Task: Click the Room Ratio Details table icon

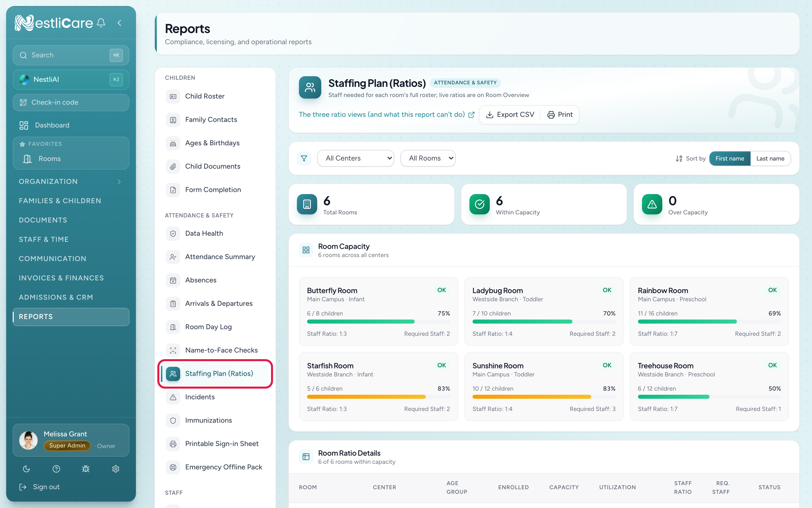Action: (x=306, y=457)
